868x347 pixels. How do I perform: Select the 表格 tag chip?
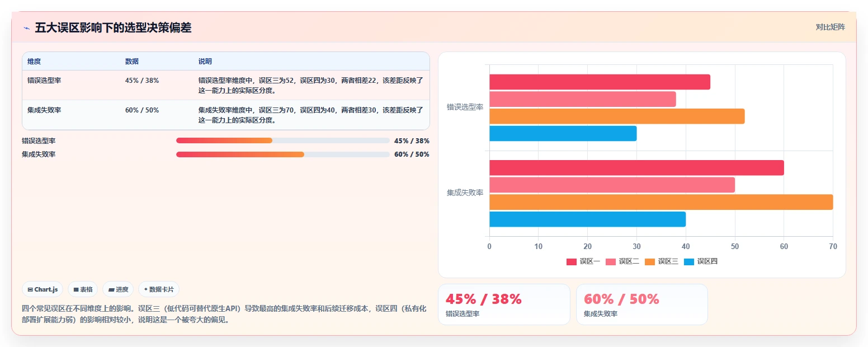pos(83,289)
